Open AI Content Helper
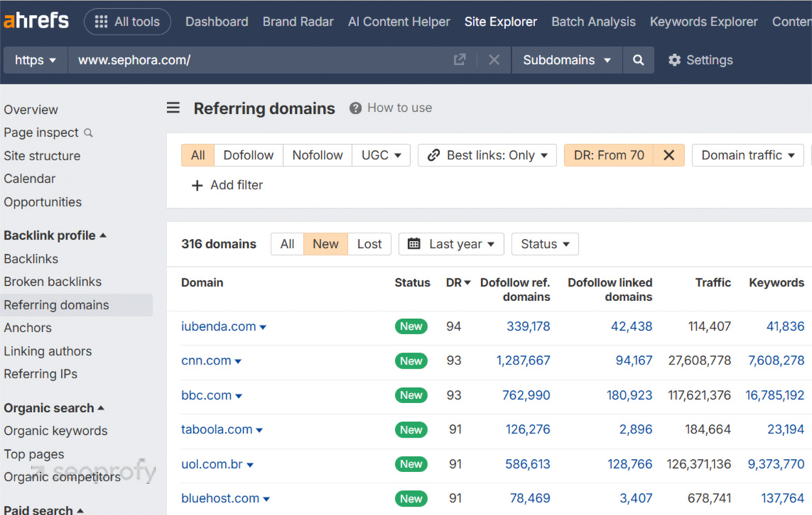 click(399, 21)
